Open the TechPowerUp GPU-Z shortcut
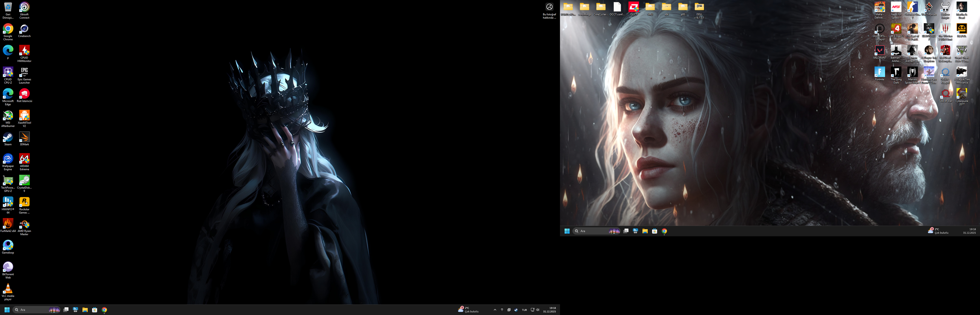 8,184
